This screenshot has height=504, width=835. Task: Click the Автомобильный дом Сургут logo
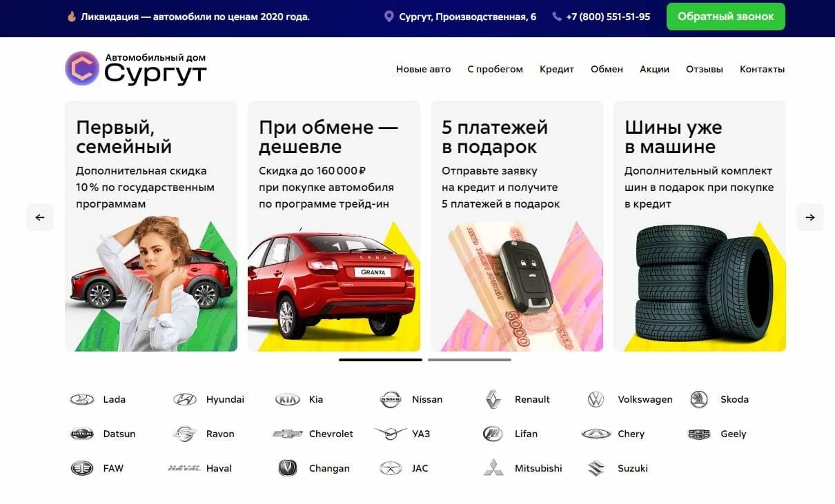pyautogui.click(x=137, y=68)
